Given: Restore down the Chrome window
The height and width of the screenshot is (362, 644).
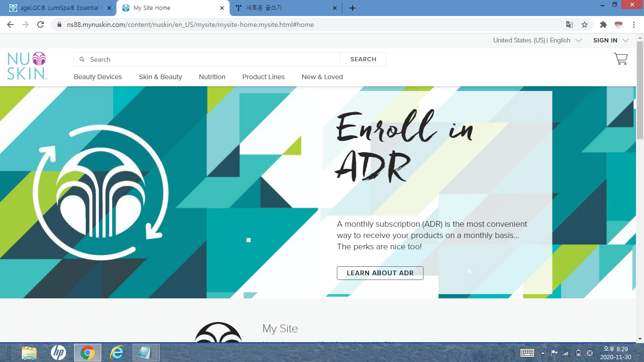Looking at the screenshot, I should pos(615,5).
